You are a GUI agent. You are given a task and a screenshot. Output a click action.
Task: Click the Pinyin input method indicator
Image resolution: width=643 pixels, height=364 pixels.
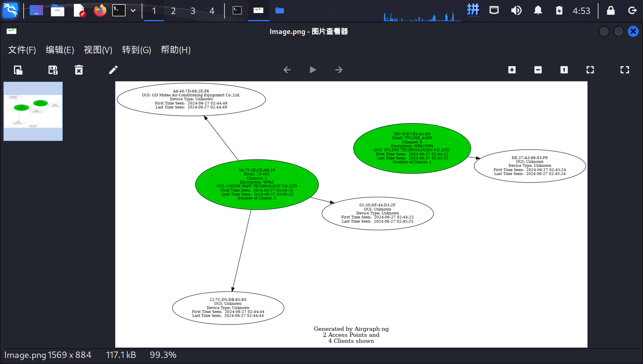pyautogui.click(x=473, y=10)
